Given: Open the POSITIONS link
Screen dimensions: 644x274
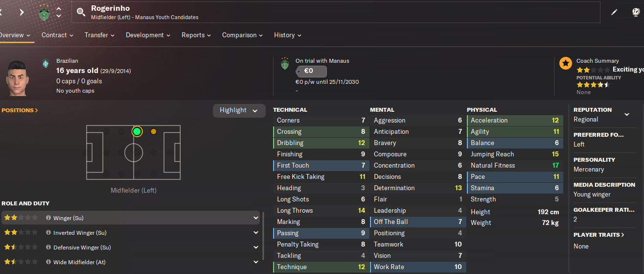Looking at the screenshot, I should 20,110.
